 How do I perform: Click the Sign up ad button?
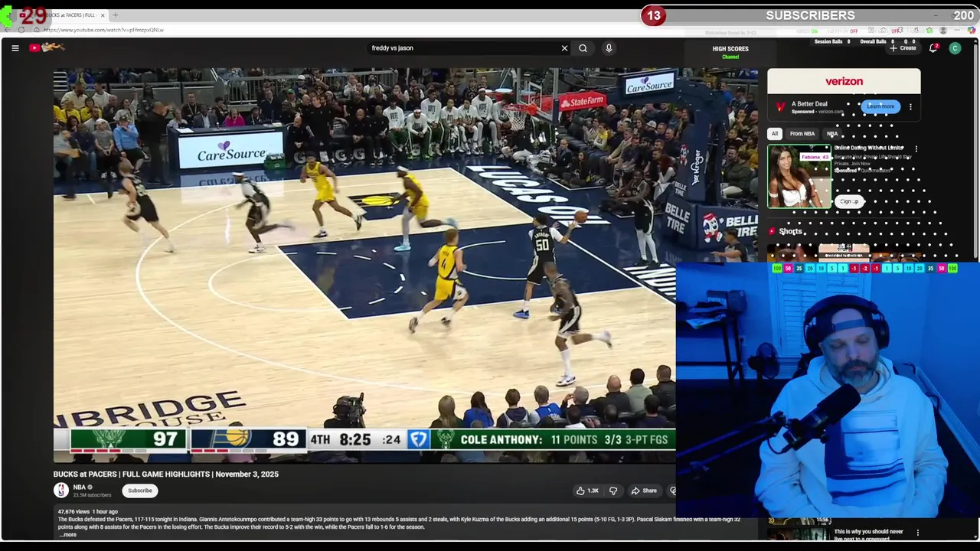(x=849, y=201)
